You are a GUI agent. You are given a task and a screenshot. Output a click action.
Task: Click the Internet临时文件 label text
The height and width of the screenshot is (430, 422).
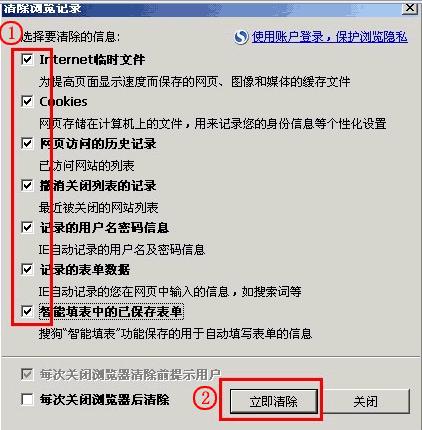tap(92, 60)
